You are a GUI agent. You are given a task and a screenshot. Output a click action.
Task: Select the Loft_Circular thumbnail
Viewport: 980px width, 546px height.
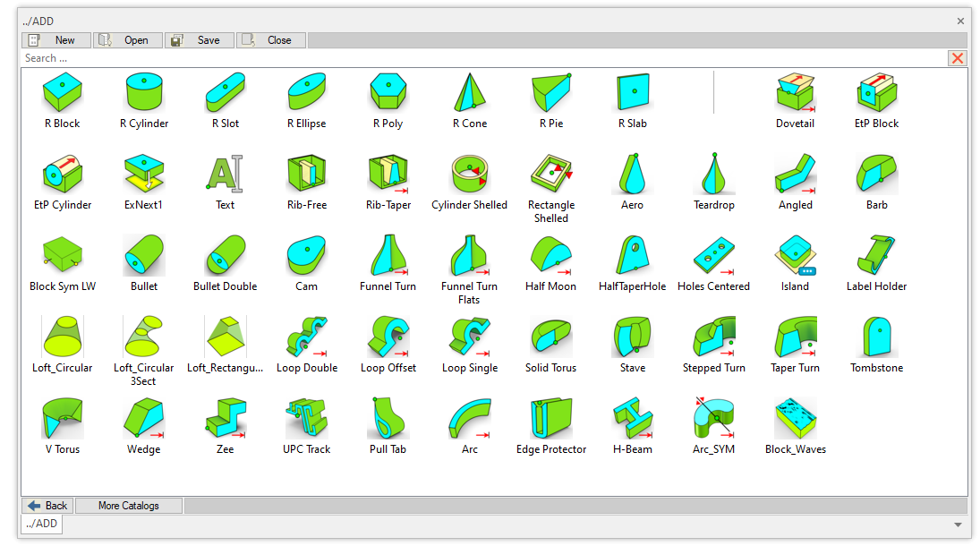(x=62, y=337)
